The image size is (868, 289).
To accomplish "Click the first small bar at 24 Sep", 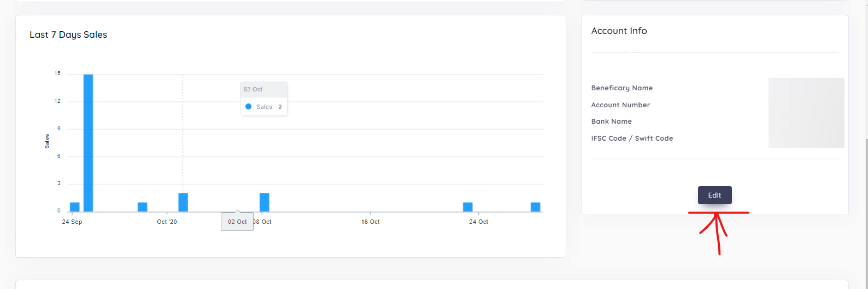I will pyautogui.click(x=75, y=207).
